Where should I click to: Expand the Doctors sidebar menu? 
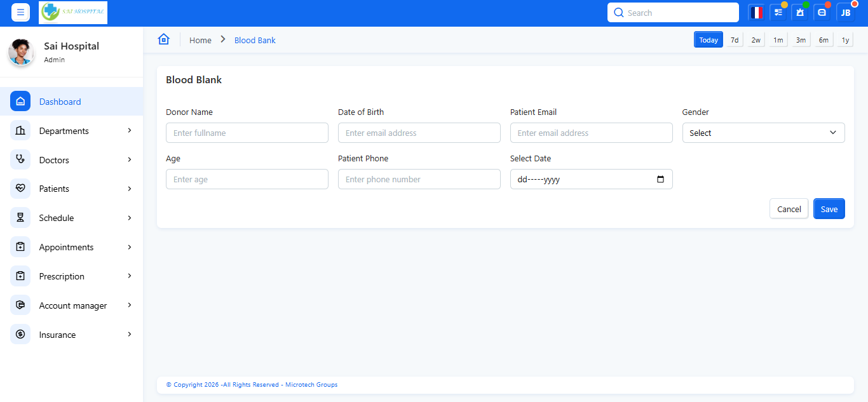71,160
